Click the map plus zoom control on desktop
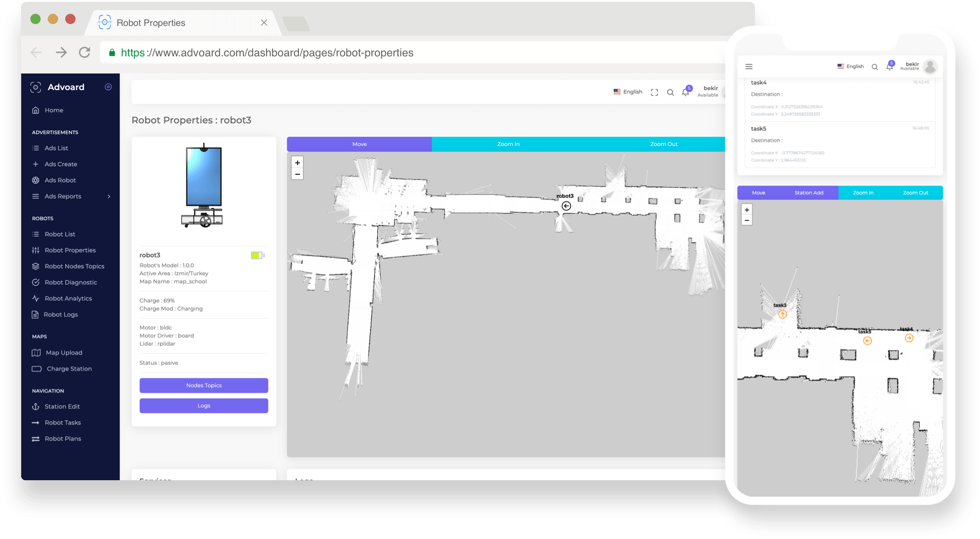 (x=297, y=163)
